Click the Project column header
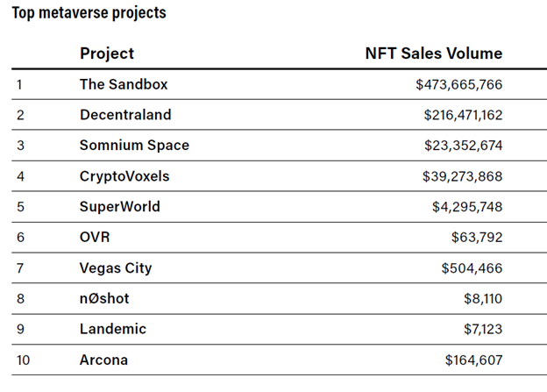547x392 pixels. [x=107, y=53]
